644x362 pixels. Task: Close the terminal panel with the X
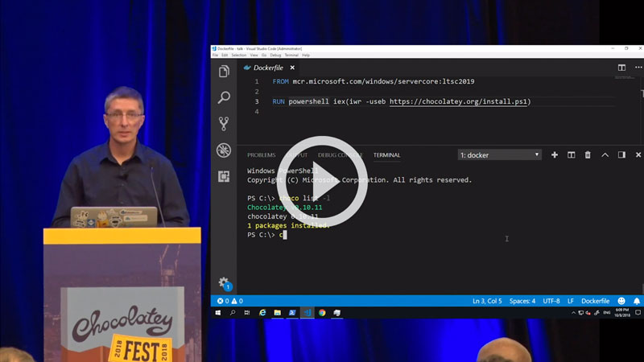click(x=638, y=154)
